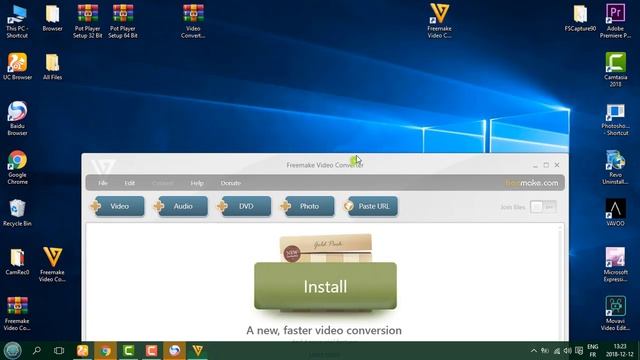The height and width of the screenshot is (360, 640).
Task: Open the Donate menu item
Action: click(x=231, y=183)
